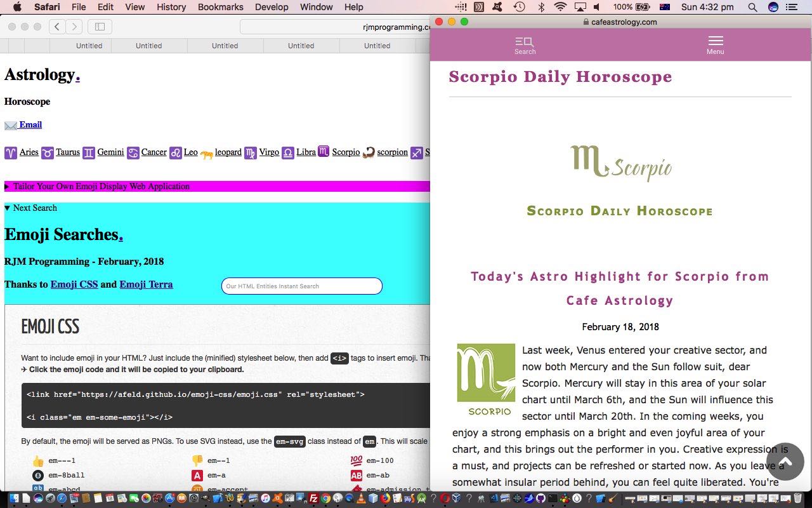The width and height of the screenshot is (812, 508).
Task: Click the em-100 hundred points emoji
Action: point(356,461)
